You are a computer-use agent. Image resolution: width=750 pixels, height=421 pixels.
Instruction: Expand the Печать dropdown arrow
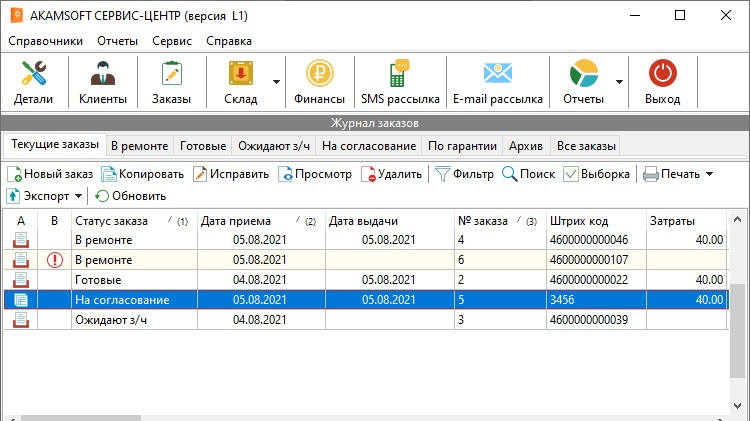point(709,174)
